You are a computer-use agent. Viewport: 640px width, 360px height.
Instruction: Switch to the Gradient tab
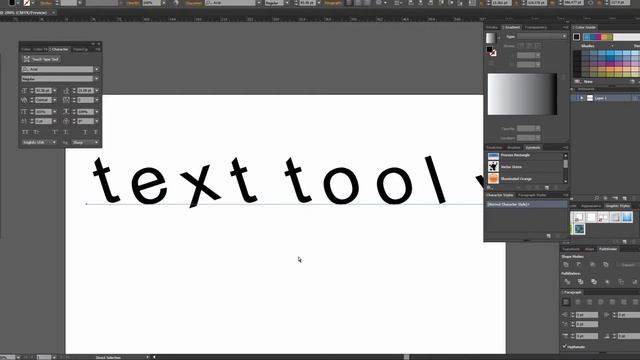tap(511, 27)
